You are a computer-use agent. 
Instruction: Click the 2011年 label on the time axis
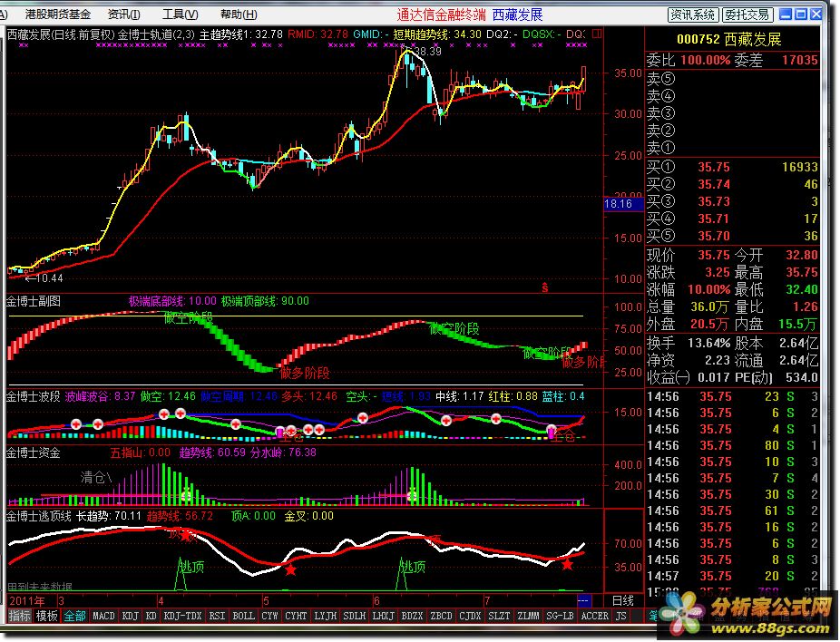coord(27,601)
